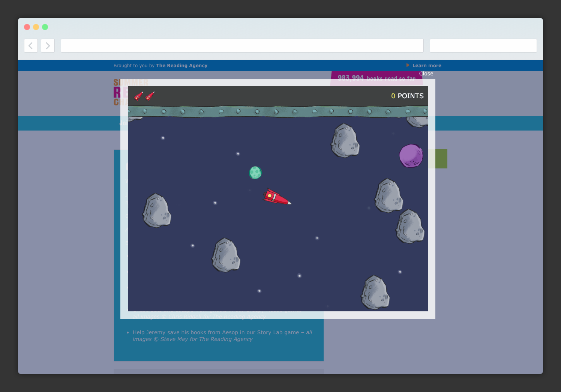This screenshot has height=392, width=561.
Task: Click the browser forward arrow button
Action: (x=48, y=46)
